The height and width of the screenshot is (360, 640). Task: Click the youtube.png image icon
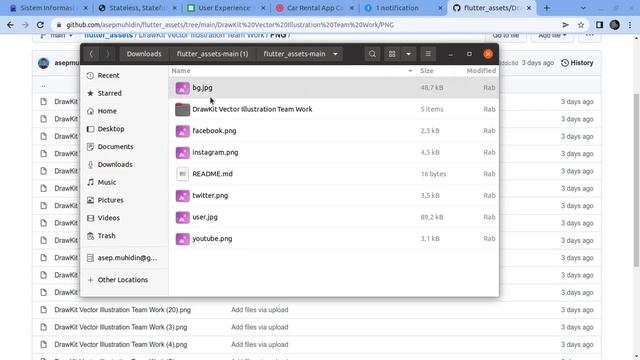pos(182,239)
